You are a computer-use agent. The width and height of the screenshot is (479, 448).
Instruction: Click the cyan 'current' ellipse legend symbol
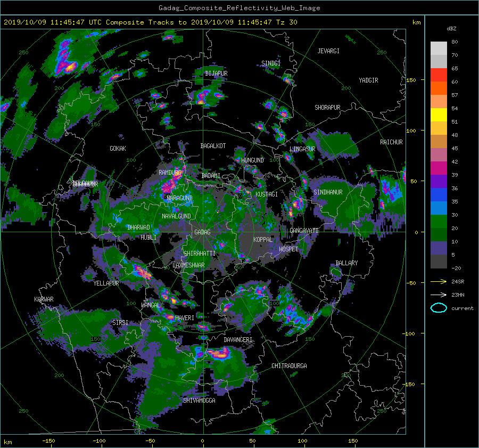439,308
